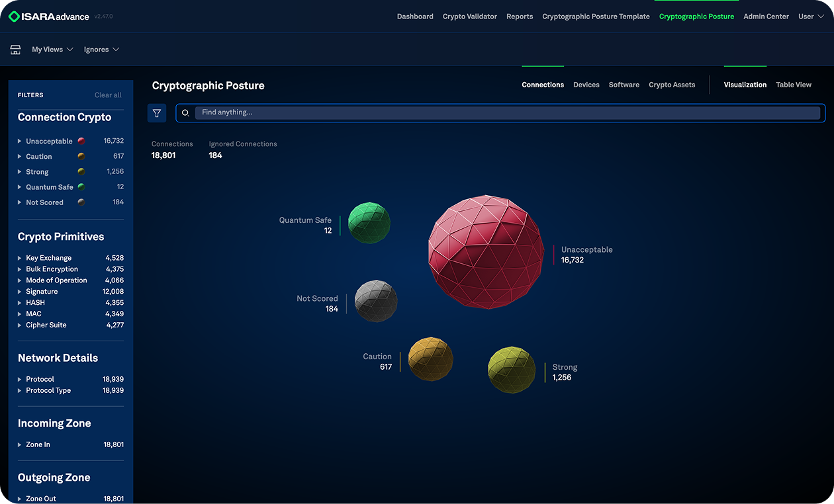Select the gray Not Scored sphere
834x504 pixels.
tap(376, 302)
